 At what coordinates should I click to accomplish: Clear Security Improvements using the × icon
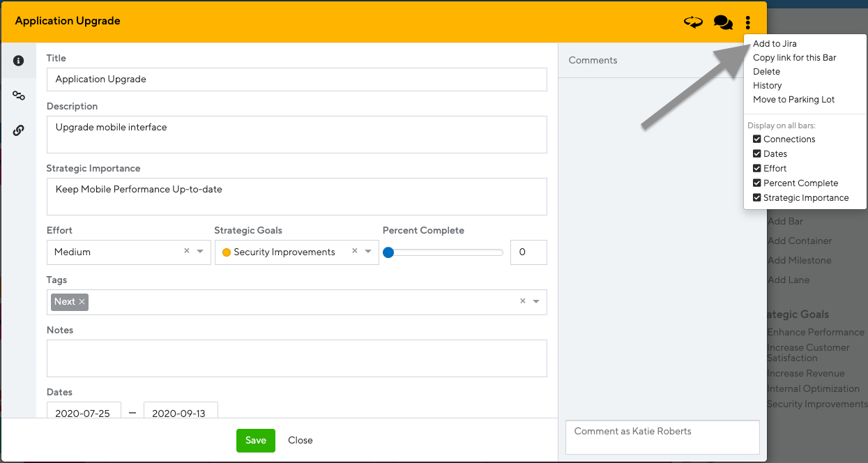pos(354,252)
